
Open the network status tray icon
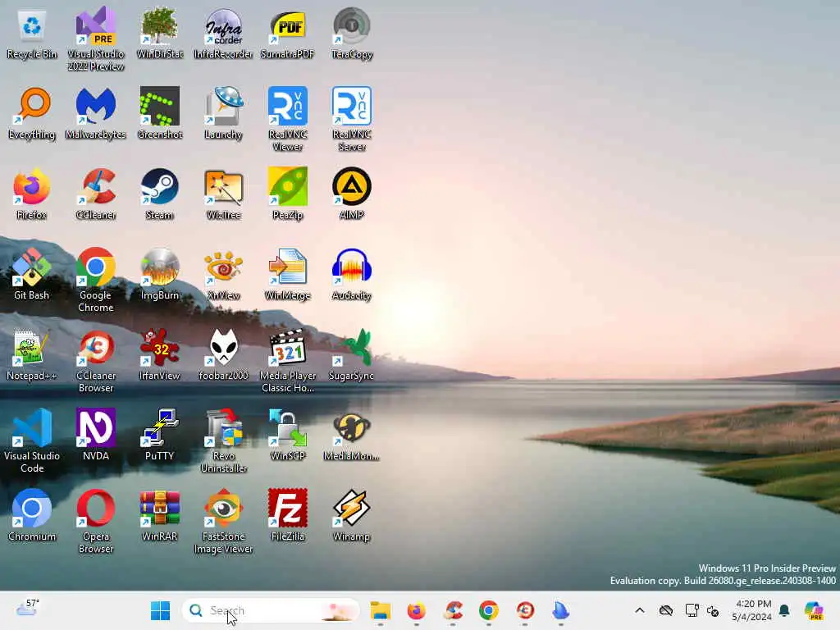pos(692,610)
